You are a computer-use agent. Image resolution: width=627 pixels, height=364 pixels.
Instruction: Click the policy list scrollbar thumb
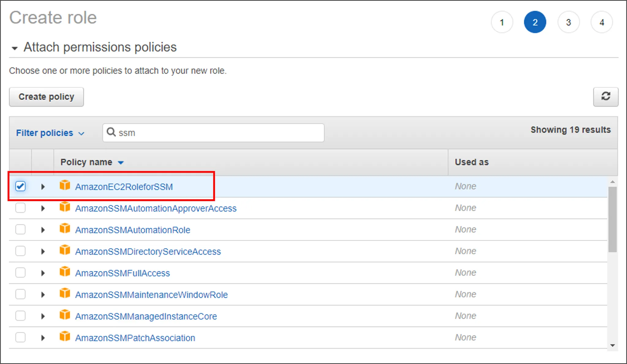(x=612, y=219)
